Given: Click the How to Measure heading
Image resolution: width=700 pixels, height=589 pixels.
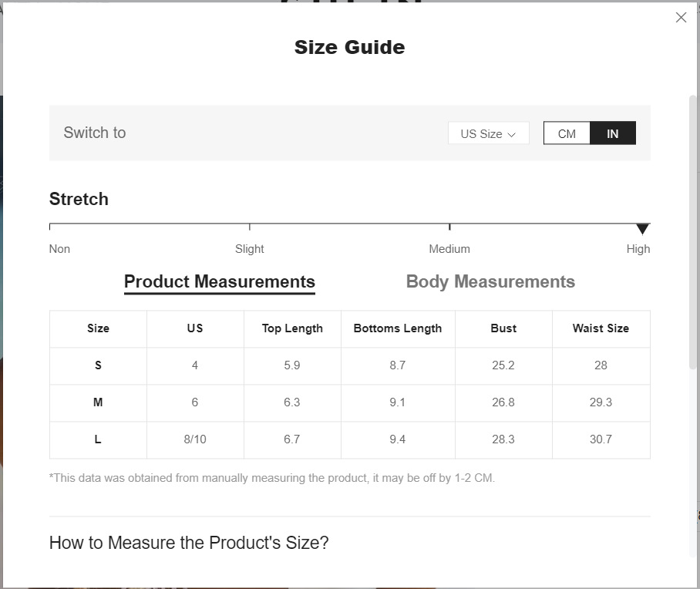Looking at the screenshot, I should (189, 543).
